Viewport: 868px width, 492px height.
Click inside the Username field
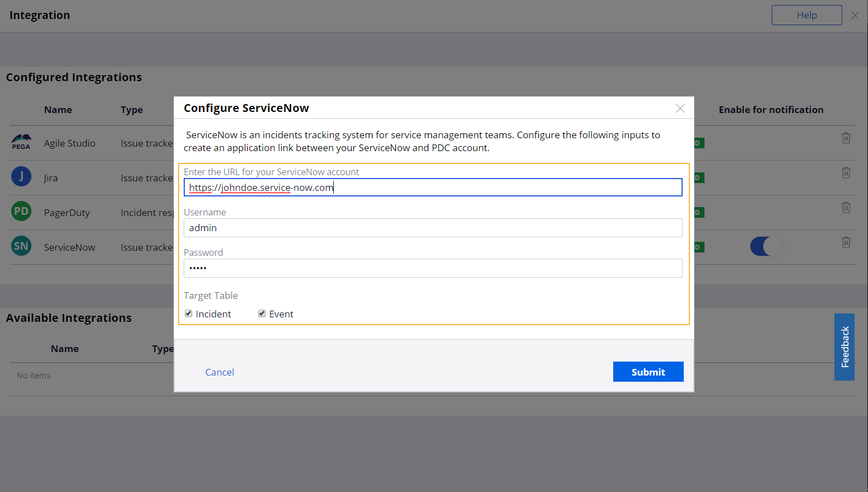tap(433, 228)
